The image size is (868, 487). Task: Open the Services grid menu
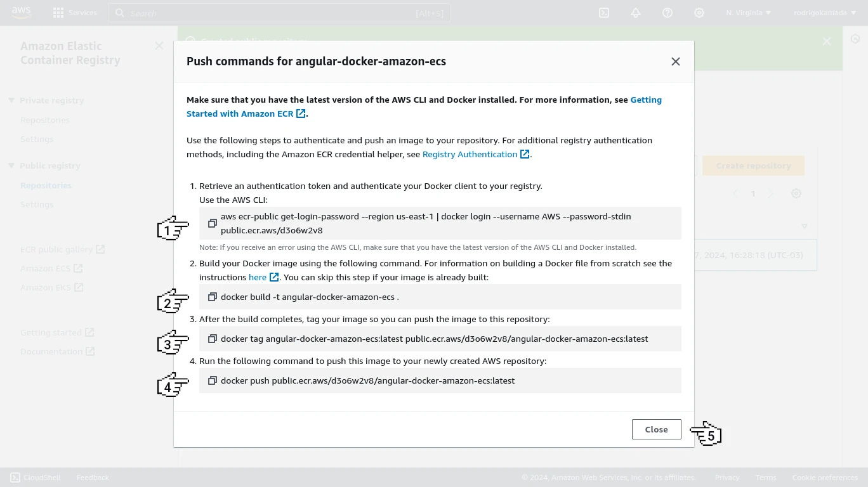point(75,13)
